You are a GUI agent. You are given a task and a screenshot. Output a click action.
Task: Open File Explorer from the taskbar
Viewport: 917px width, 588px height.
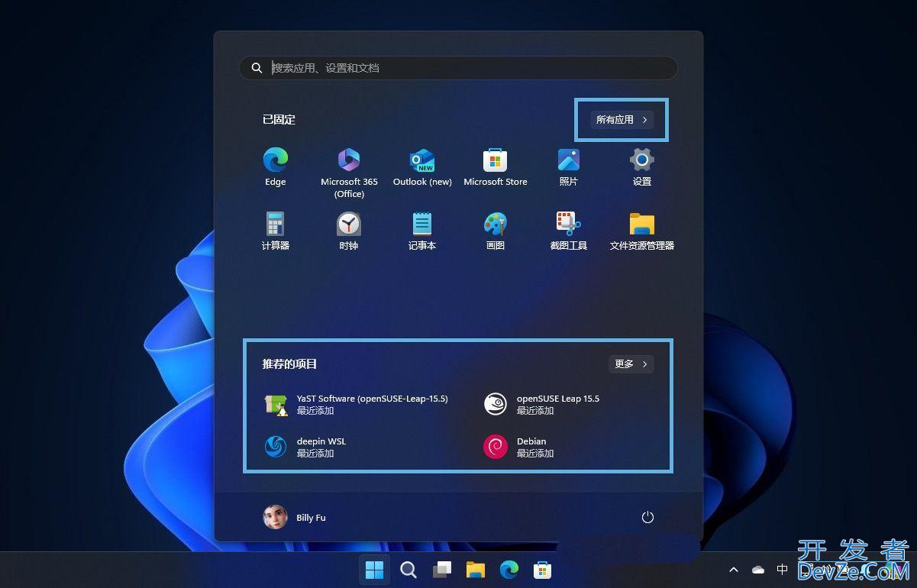(x=476, y=570)
